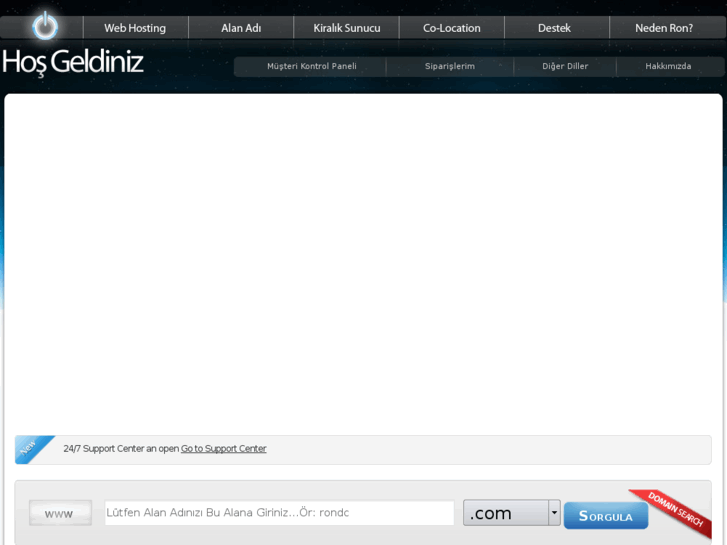This screenshot has width=727, height=545.
Task: Open Müşteri Kontrol Paneli link
Action: click(312, 66)
